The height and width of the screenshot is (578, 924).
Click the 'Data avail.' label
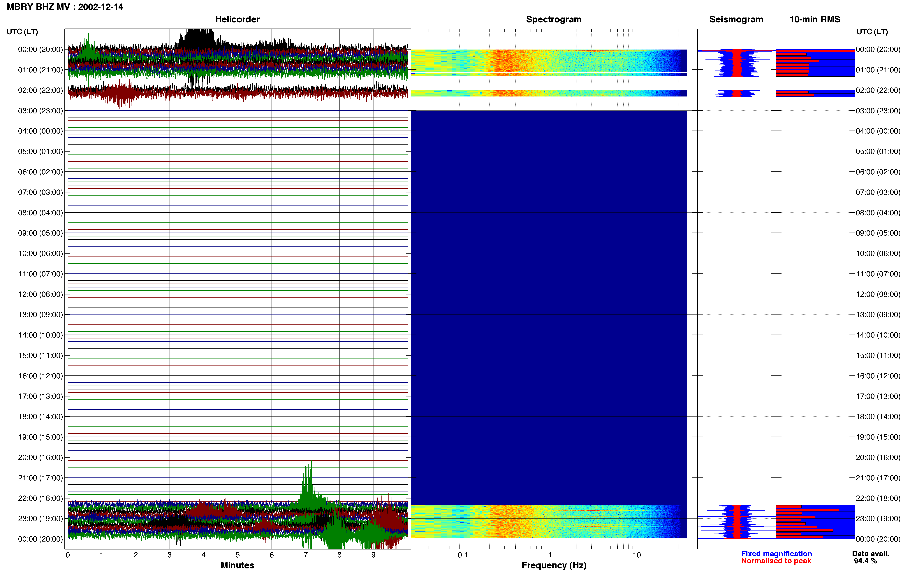pyautogui.click(x=870, y=554)
